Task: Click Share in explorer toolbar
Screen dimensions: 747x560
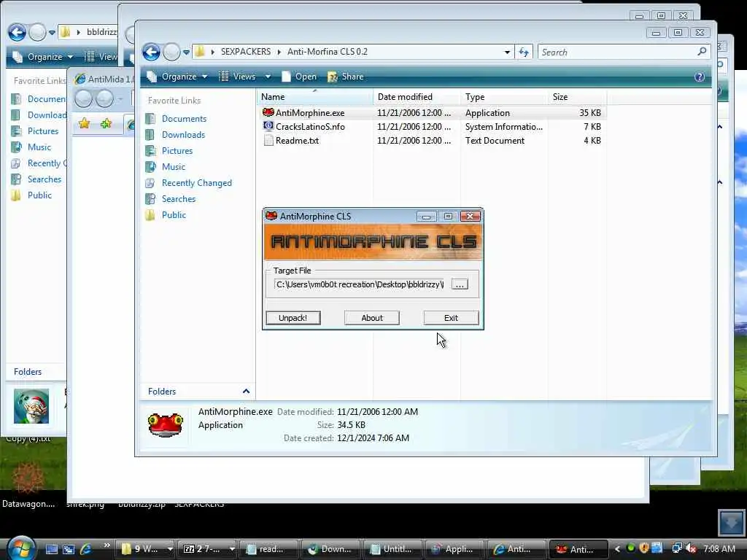Action: pos(346,76)
